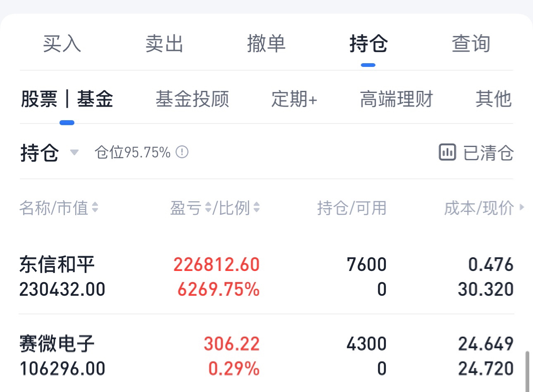Select the 其他 sub-tab

point(494,99)
